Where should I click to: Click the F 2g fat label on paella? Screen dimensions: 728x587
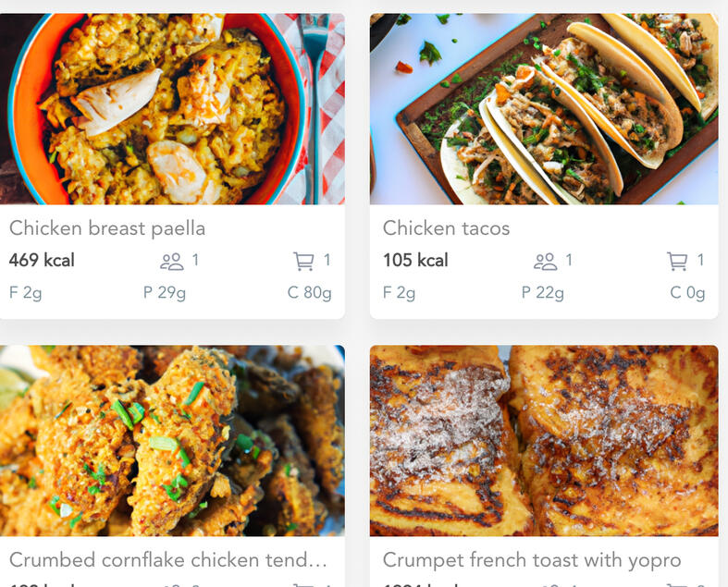(x=25, y=293)
